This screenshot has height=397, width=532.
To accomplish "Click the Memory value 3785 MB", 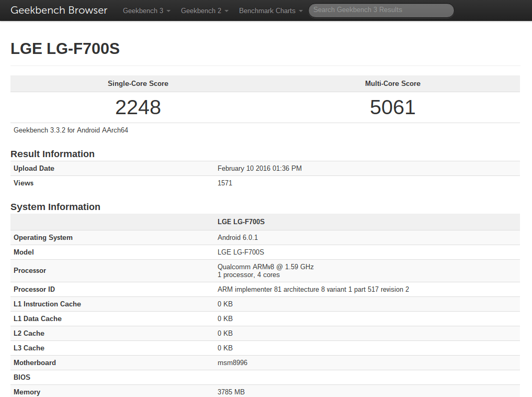I will pyautogui.click(x=231, y=392).
